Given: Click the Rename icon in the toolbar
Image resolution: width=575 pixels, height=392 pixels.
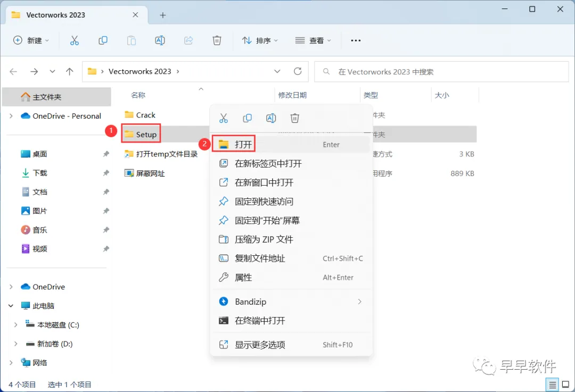Looking at the screenshot, I should [160, 40].
